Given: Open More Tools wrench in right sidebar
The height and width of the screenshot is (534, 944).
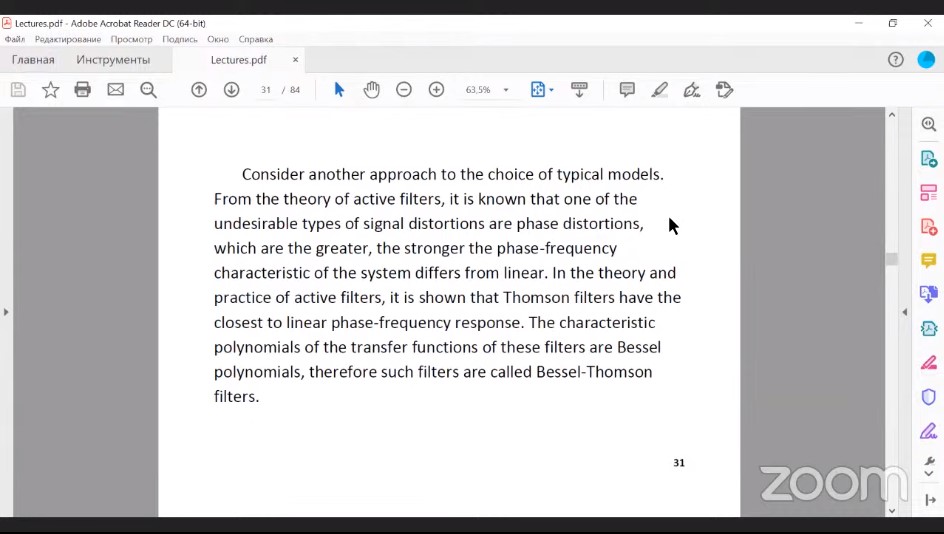Looking at the screenshot, I should coord(928,461).
